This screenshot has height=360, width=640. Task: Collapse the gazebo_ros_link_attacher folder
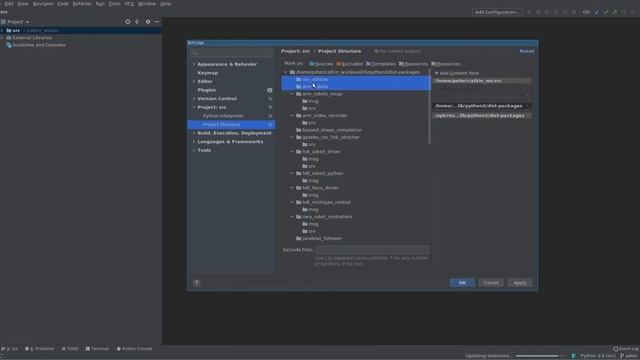coord(292,137)
